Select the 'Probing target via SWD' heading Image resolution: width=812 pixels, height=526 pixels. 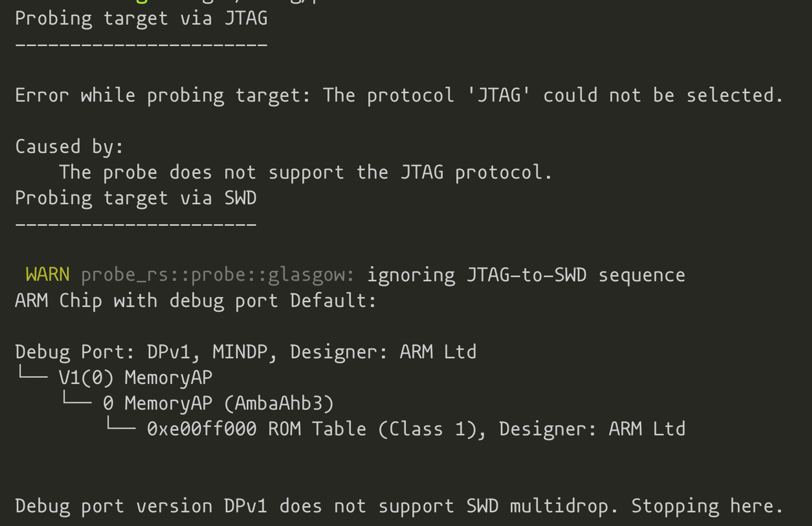click(136, 199)
